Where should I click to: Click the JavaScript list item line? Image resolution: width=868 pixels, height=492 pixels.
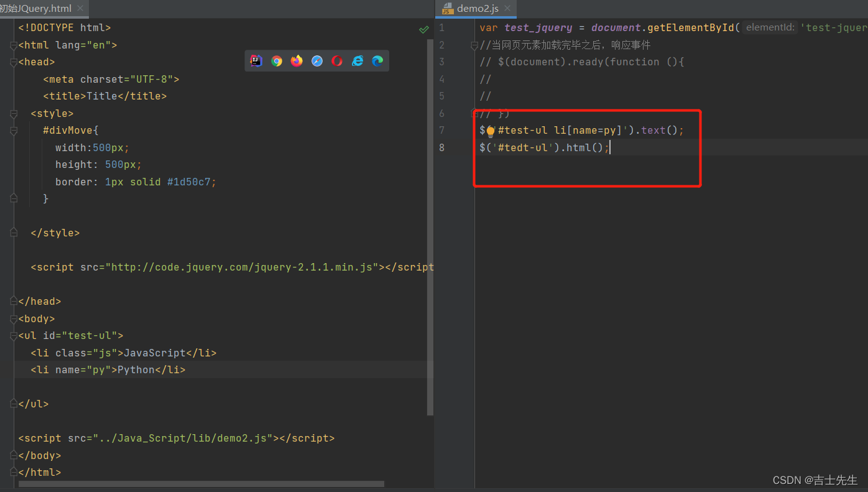point(124,353)
